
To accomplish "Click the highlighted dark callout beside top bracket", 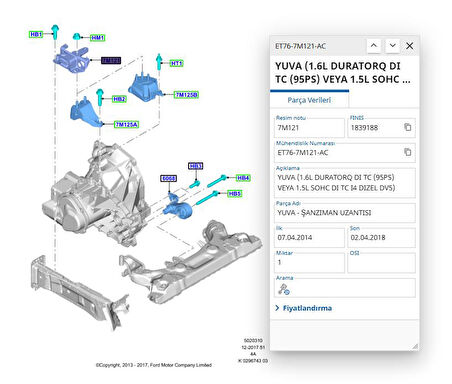I will (x=111, y=60).
